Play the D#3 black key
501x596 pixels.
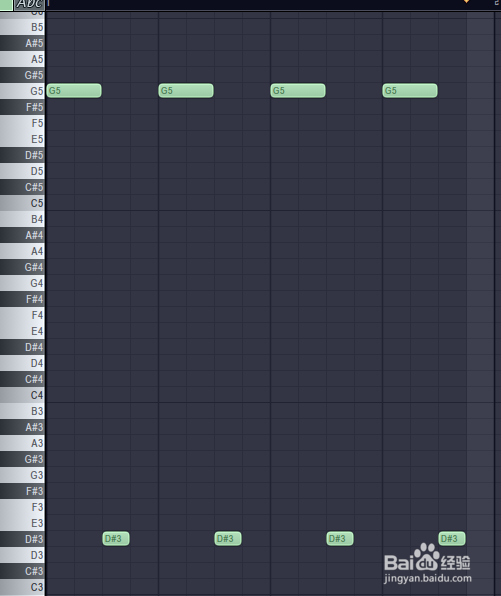(22, 539)
